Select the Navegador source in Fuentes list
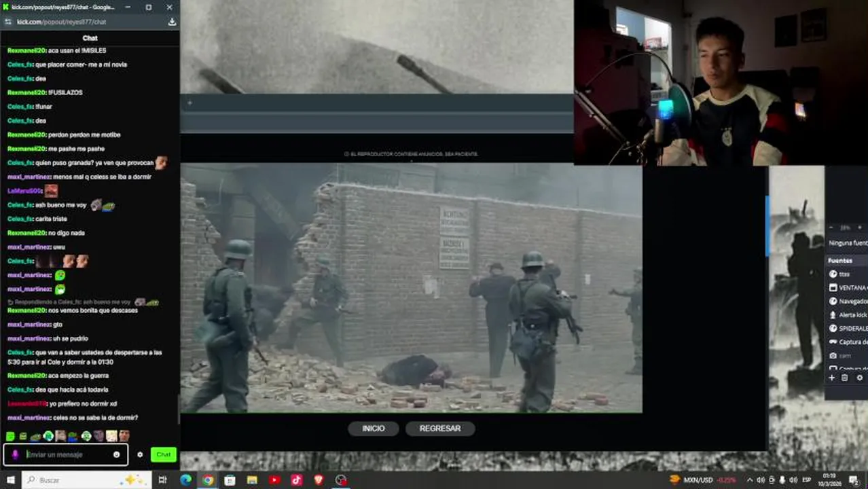The width and height of the screenshot is (868, 489). 847,301
